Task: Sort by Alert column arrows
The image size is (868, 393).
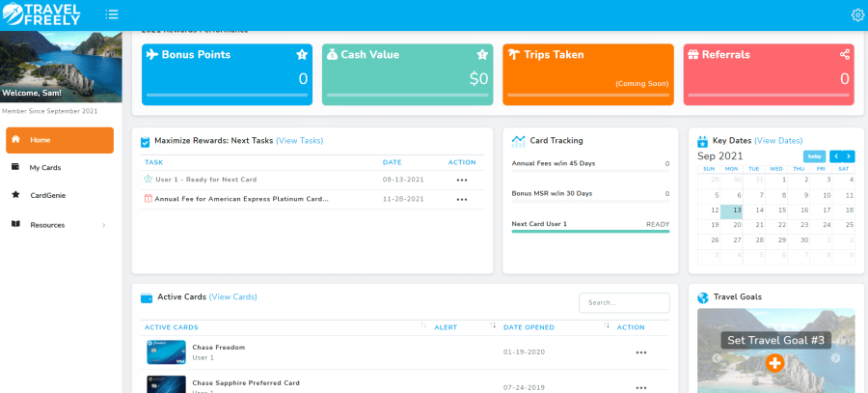Action: coord(493,325)
